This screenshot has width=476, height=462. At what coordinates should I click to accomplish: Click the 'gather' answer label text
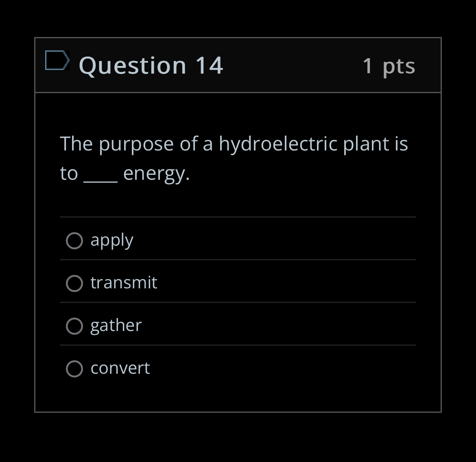[116, 325]
